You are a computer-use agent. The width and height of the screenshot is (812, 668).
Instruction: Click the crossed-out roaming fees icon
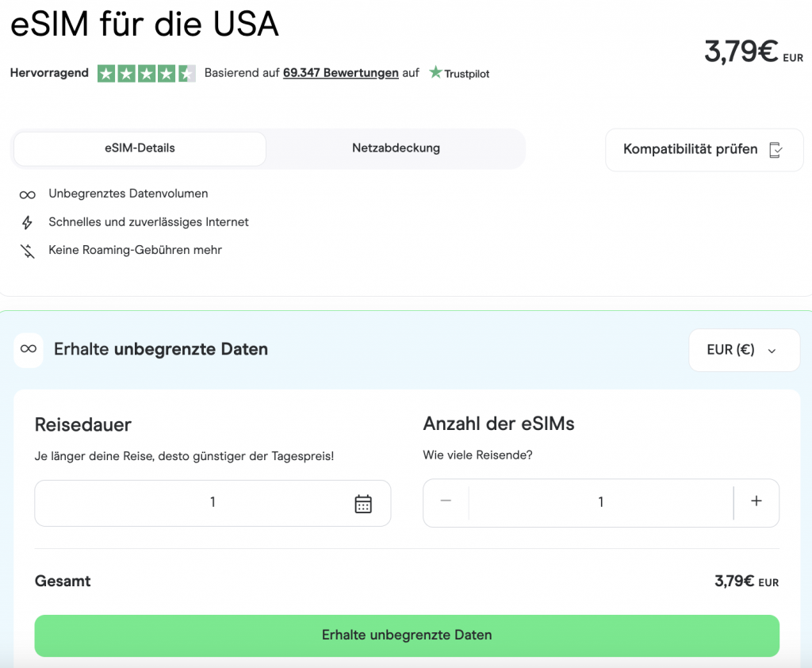click(x=27, y=250)
